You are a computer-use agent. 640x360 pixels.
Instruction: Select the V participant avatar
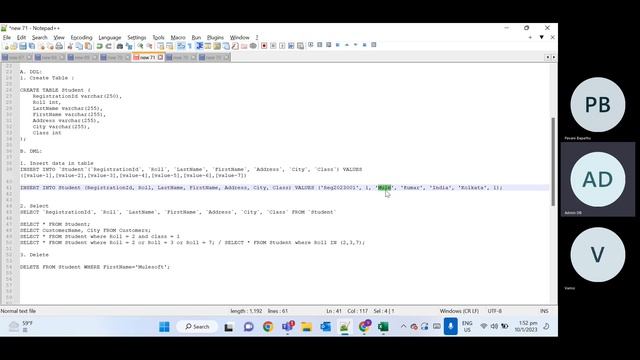[598, 254]
